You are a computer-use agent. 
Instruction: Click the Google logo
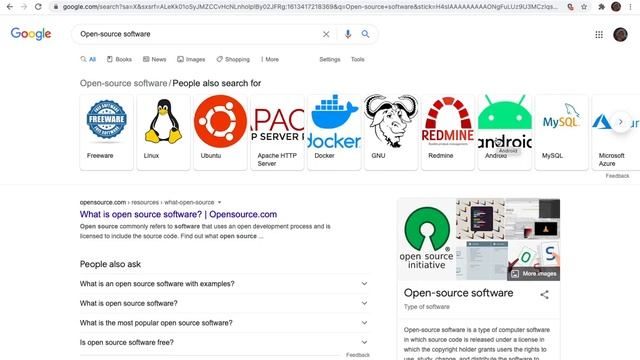tap(31, 34)
